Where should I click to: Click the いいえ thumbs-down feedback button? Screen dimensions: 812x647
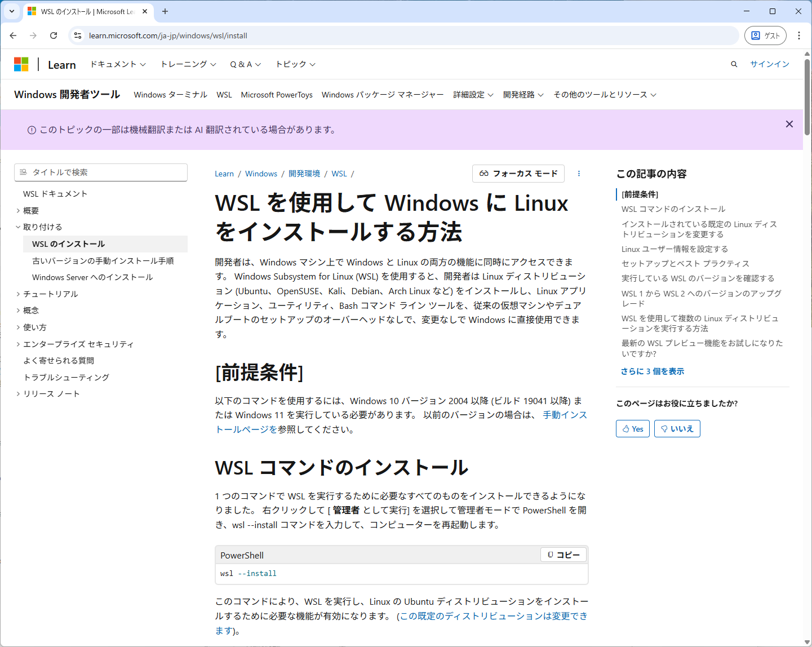click(677, 429)
